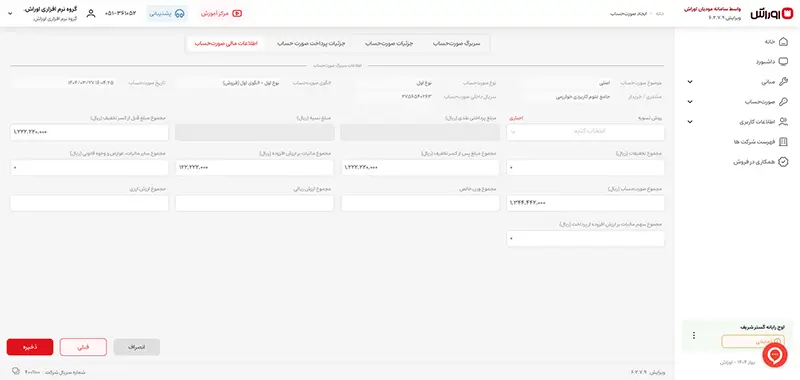Image resolution: width=800 pixels, height=380 pixels.
Task: Open the داشبورد dashboard monitor icon
Action: click(784, 62)
